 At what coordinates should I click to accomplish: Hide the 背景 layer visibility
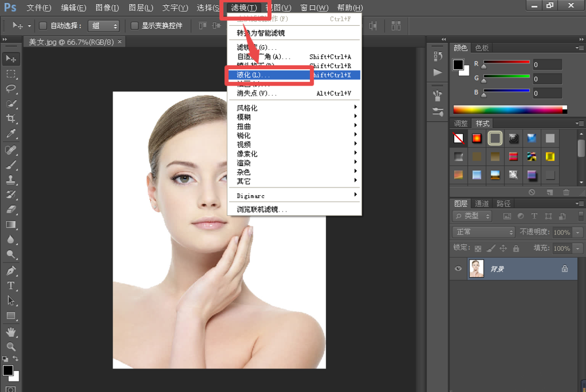458,268
